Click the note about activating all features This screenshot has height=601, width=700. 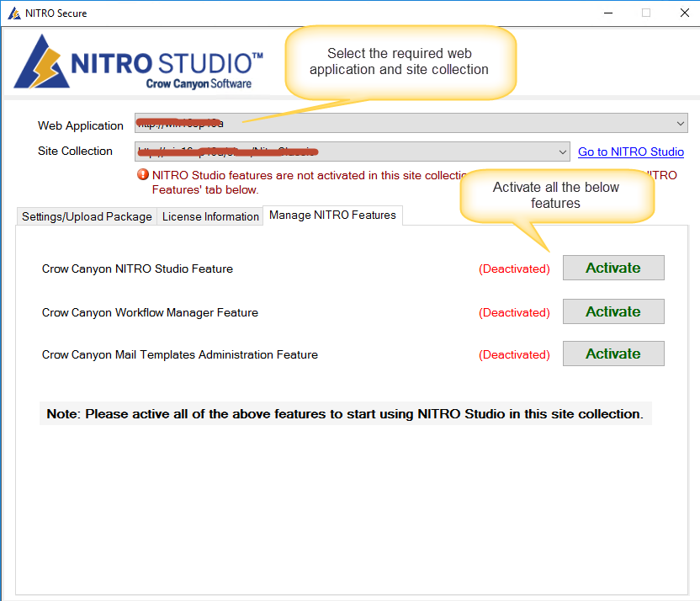tap(345, 413)
